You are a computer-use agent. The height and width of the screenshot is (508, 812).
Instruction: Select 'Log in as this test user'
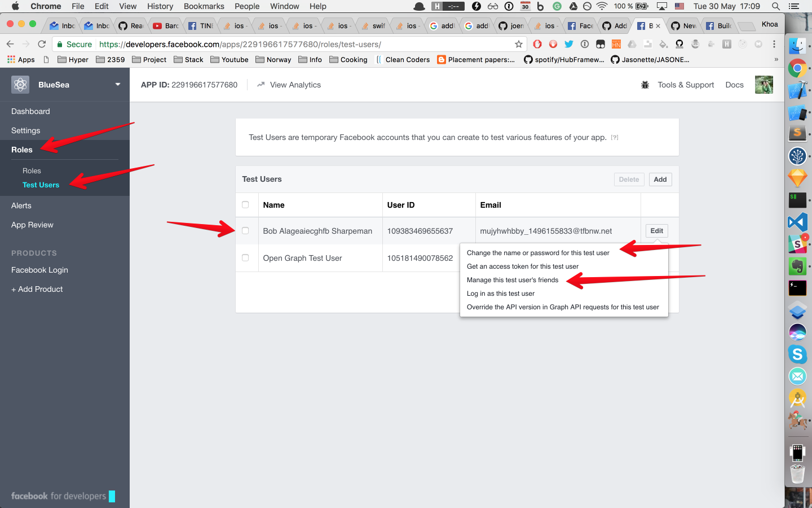pos(501,294)
